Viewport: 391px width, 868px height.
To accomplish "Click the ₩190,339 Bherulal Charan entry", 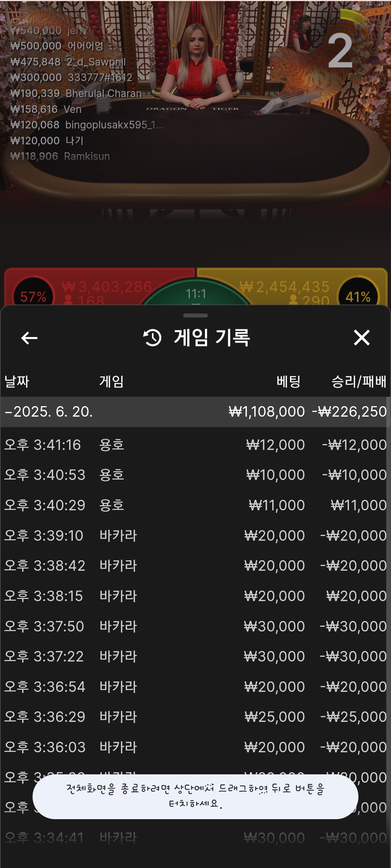I will [76, 93].
